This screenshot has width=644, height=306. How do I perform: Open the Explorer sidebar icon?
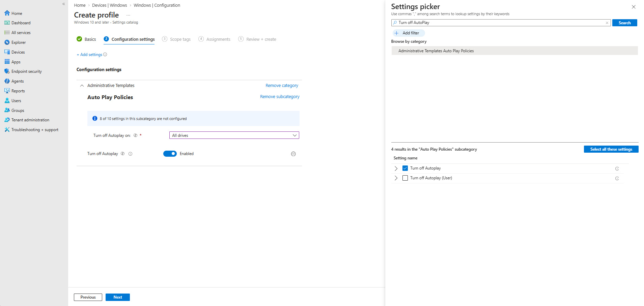(x=7, y=42)
